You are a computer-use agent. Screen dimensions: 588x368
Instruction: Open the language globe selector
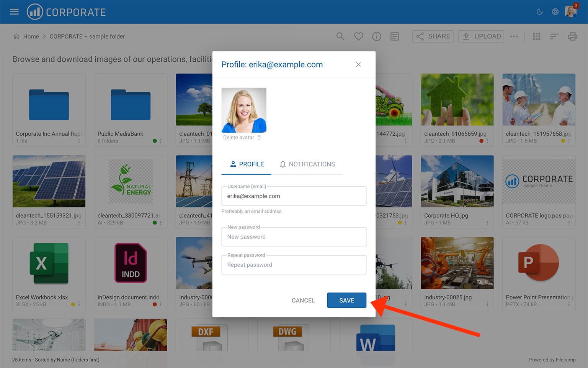click(555, 12)
